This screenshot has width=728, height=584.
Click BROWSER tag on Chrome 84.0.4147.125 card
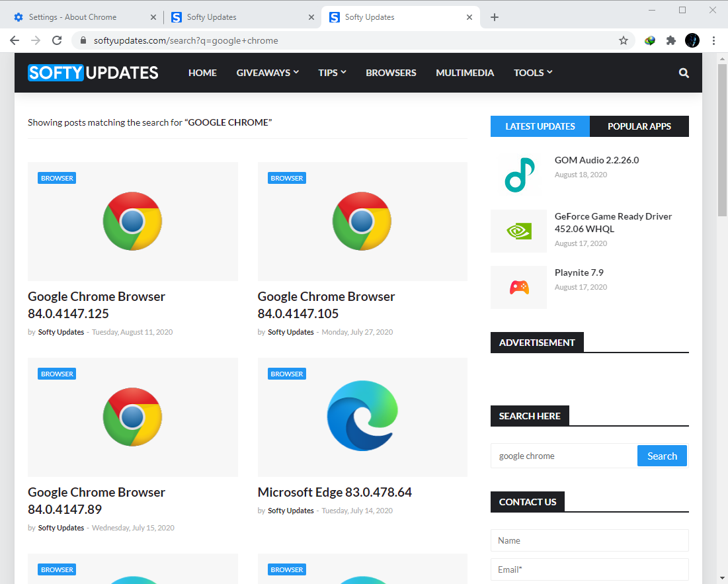click(x=57, y=179)
